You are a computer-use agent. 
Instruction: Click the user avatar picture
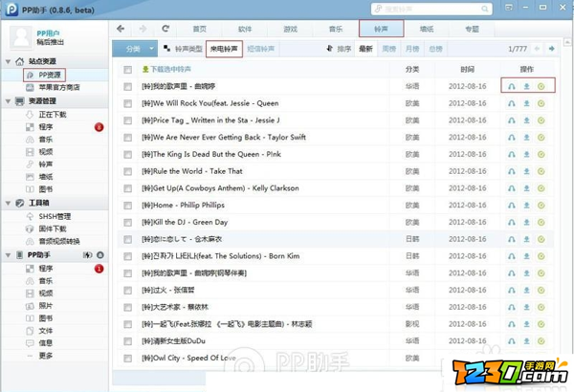[21, 37]
